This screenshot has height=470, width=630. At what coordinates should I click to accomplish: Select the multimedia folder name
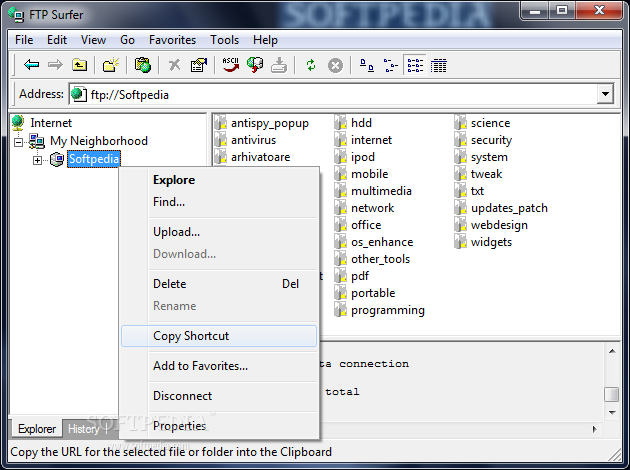tap(381, 191)
